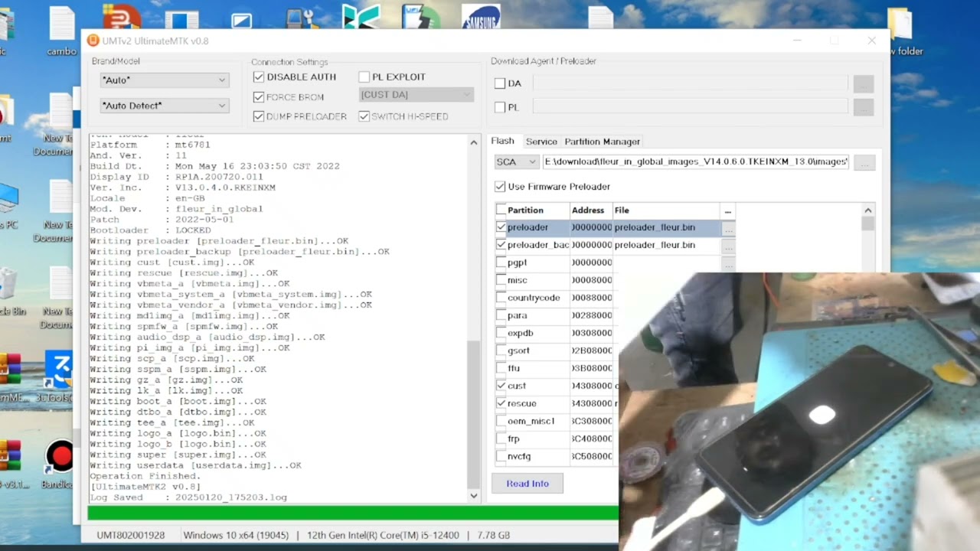
Task: Open the desktop shortcut with wrench icon
Action: coord(303,16)
